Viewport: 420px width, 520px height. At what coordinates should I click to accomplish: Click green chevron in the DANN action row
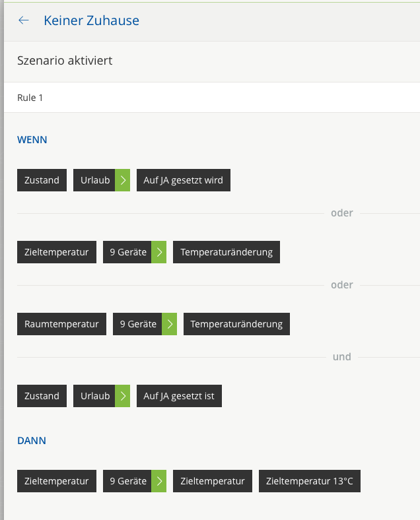159,481
